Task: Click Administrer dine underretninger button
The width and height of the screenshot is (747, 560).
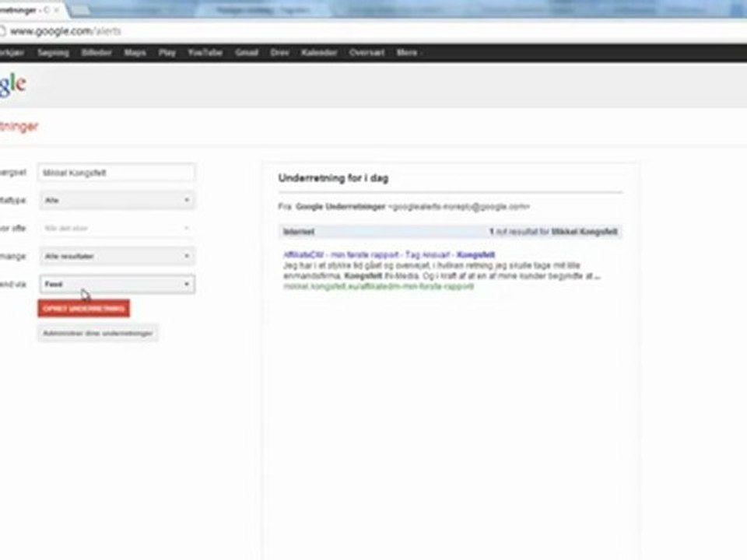Action: click(x=98, y=334)
